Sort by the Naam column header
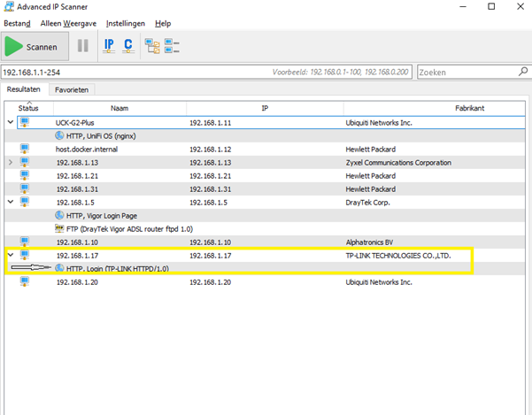The width and height of the screenshot is (532, 415). tap(120, 108)
